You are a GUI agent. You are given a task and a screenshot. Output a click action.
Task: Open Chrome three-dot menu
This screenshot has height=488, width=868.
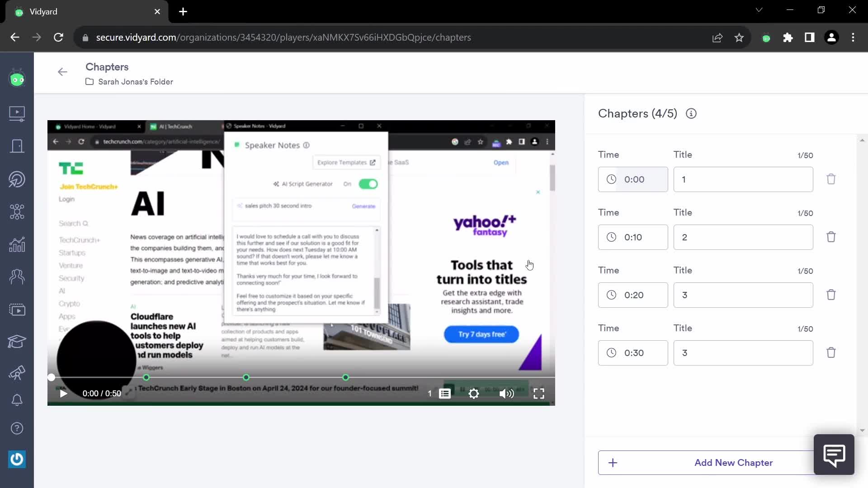(x=853, y=38)
